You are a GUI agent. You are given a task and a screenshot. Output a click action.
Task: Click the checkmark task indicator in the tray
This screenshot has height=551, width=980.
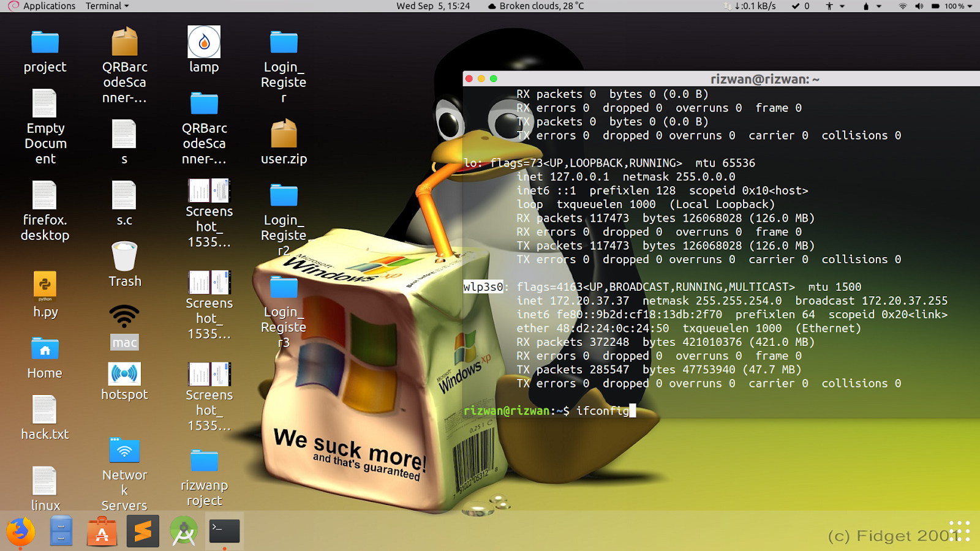pyautogui.click(x=796, y=7)
